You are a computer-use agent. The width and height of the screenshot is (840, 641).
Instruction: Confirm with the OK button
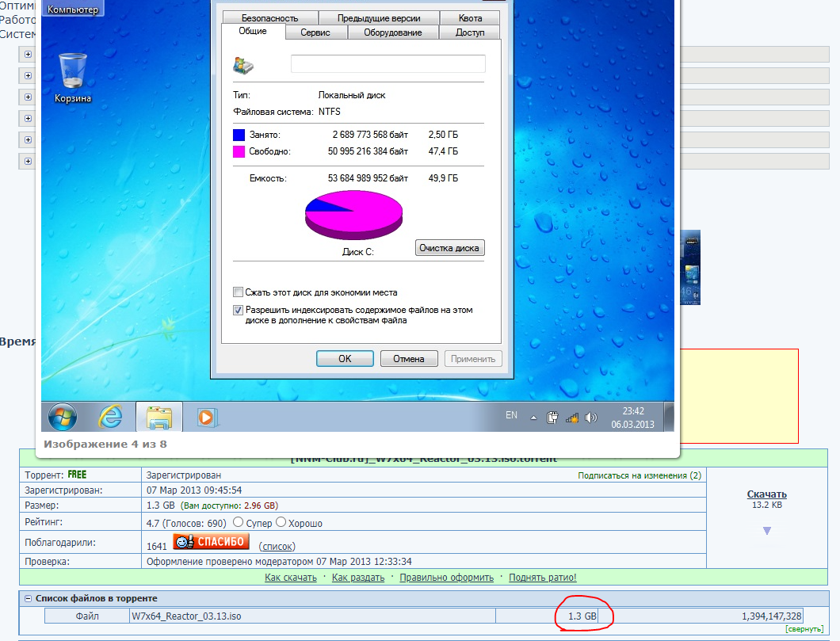pos(345,358)
